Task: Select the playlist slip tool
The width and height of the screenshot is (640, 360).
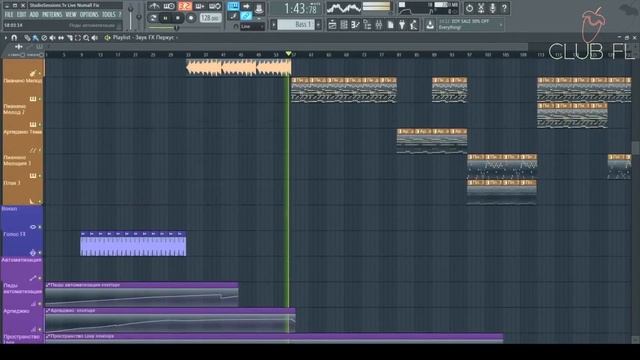Action: [61, 38]
